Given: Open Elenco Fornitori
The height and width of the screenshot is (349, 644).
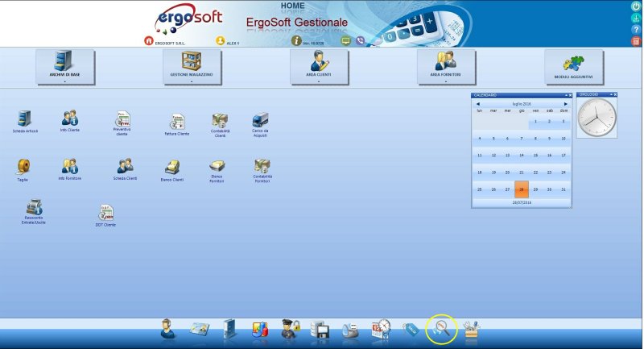Looking at the screenshot, I should pos(217,171).
